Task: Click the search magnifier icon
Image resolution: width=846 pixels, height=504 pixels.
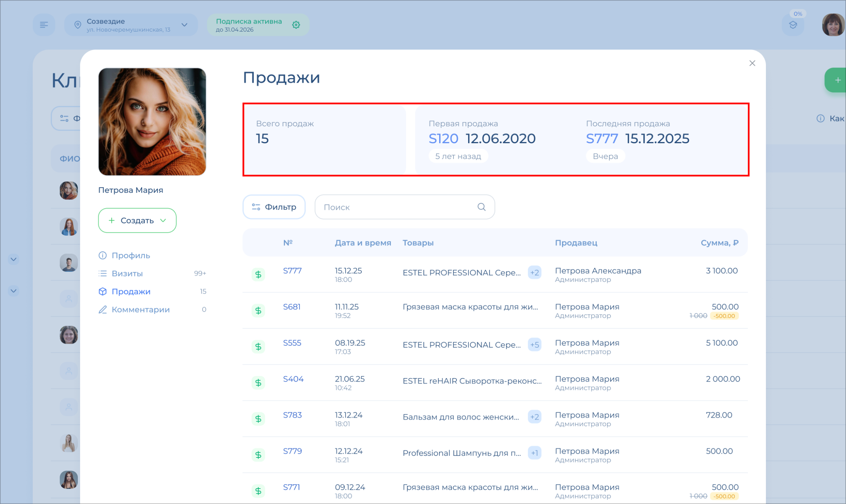Action: tap(481, 207)
